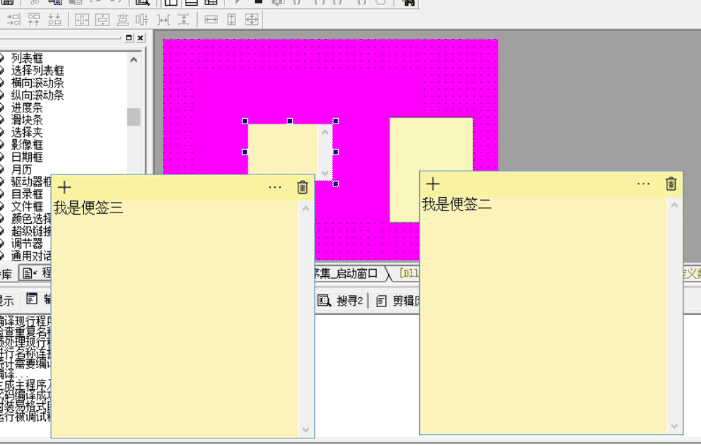Screen dimensions: 701x446
Task: Open the more options menu on 我是便签二
Action: (x=643, y=184)
